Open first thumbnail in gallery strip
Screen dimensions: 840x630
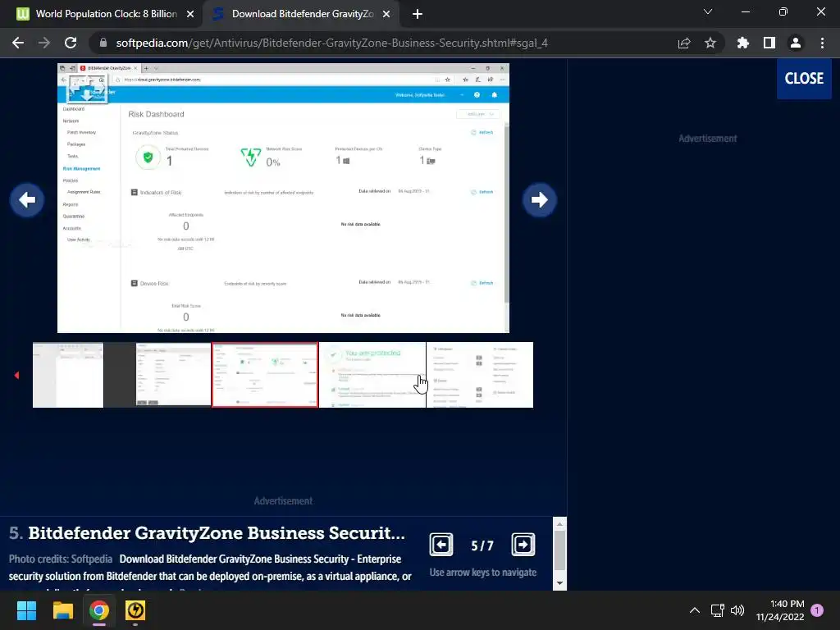tap(68, 375)
